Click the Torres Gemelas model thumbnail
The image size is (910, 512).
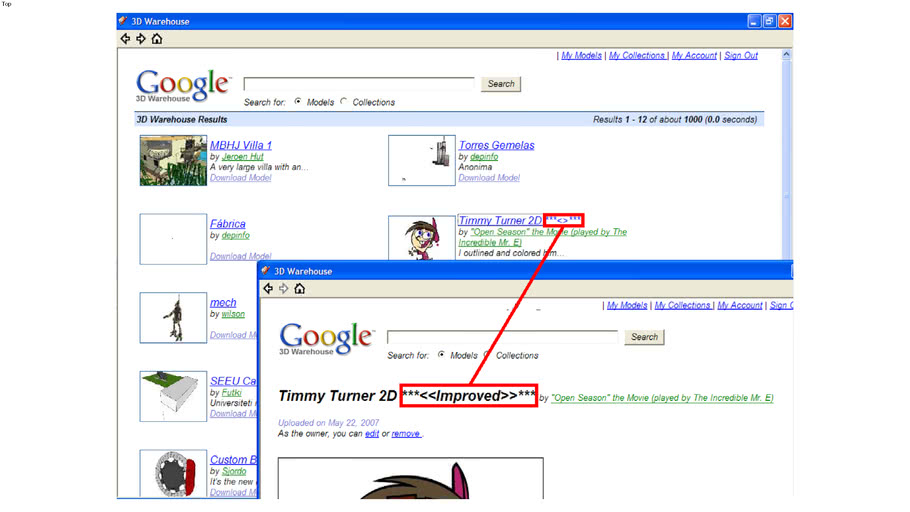(x=419, y=161)
